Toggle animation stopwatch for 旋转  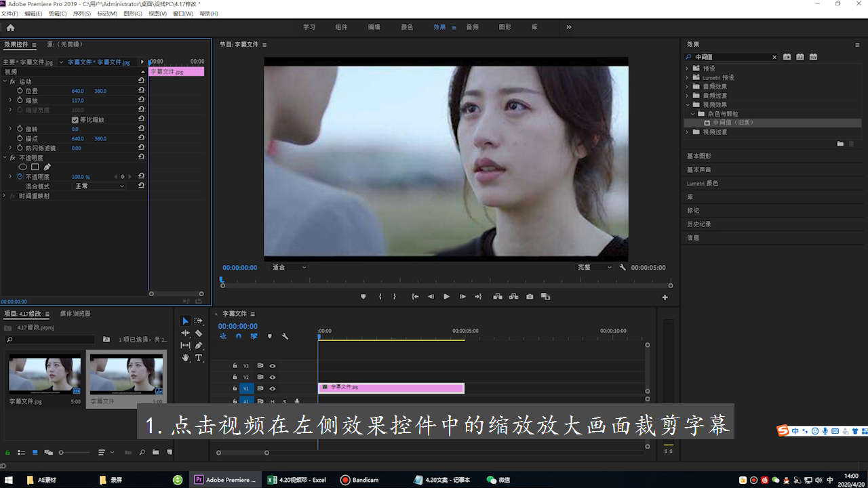tap(20, 129)
